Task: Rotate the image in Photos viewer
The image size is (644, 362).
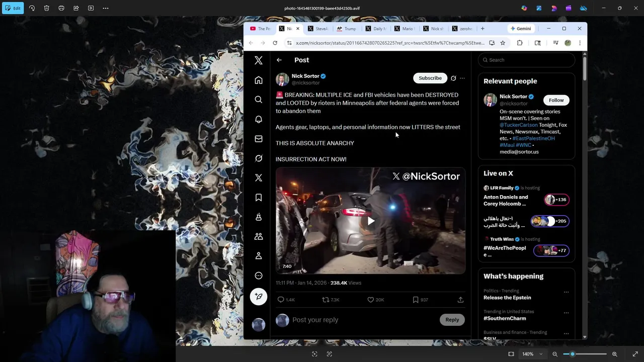Action: point(32,8)
